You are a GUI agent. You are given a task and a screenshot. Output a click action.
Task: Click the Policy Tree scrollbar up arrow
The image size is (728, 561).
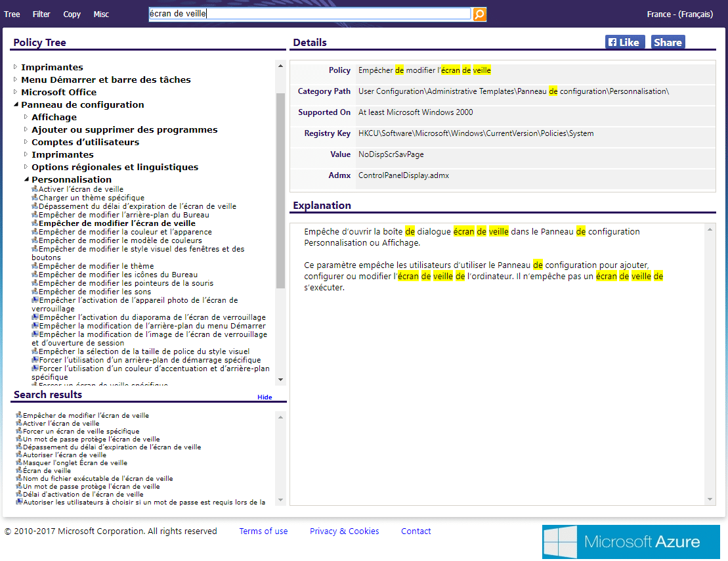[280, 66]
